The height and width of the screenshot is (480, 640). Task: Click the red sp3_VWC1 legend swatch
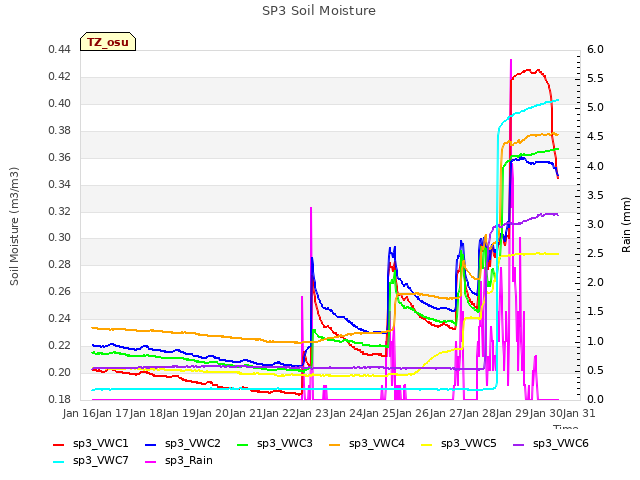tap(59, 444)
